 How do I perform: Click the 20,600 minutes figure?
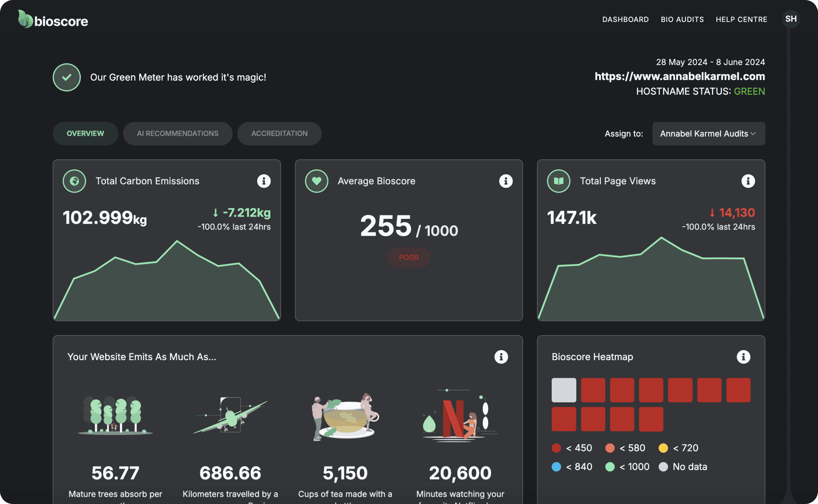pos(460,473)
